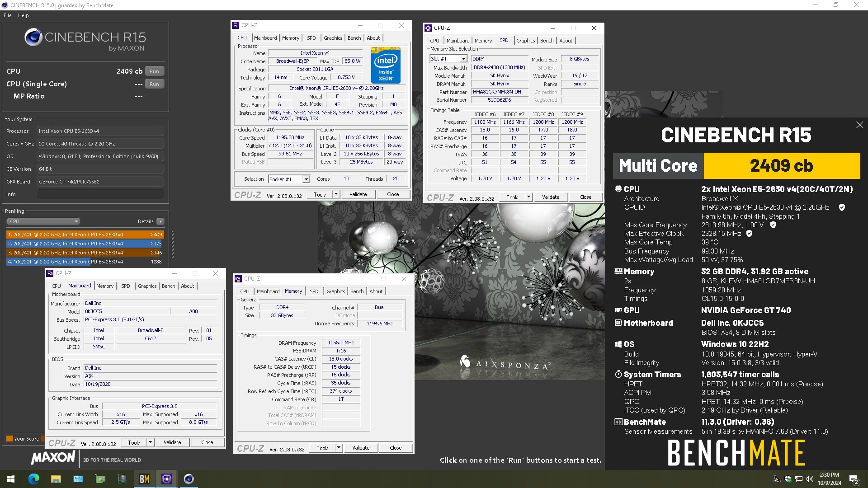Screen dimensions: 868x488
Task: Click the BenchMate OS windows icon
Action: point(618,344)
